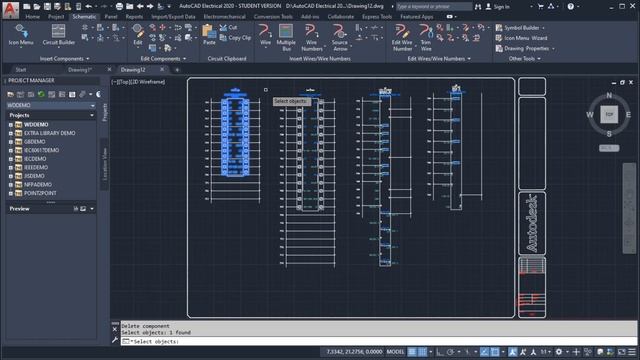Open the Icon Menu tool
Image resolution: width=640 pixels, height=360 pixels.
point(21,35)
